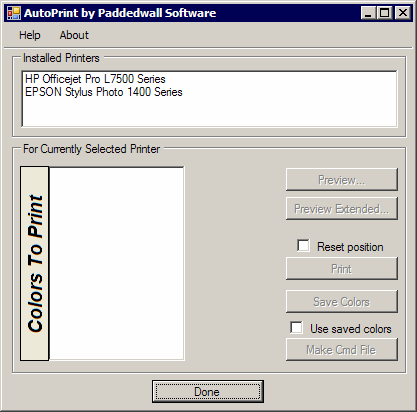The image size is (417, 412).
Task: Enable the Reset position checkbox
Action: [303, 246]
